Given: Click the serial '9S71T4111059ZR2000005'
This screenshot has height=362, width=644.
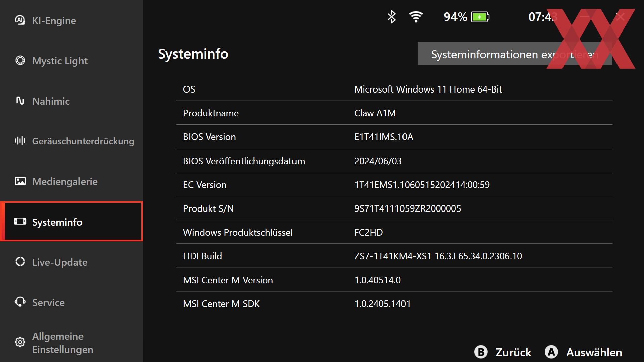Looking at the screenshot, I should (408, 208).
